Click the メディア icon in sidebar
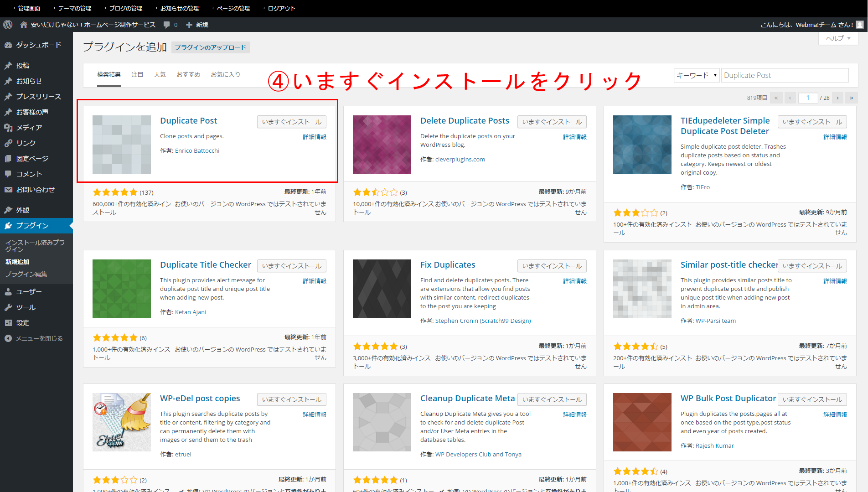This screenshot has width=868, height=492. point(8,128)
